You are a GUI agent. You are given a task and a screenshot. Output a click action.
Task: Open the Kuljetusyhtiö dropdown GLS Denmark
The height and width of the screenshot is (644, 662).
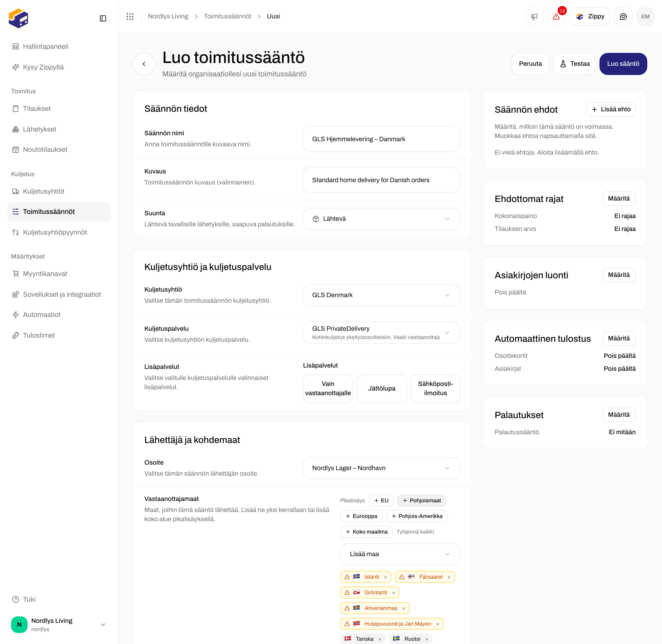click(381, 295)
